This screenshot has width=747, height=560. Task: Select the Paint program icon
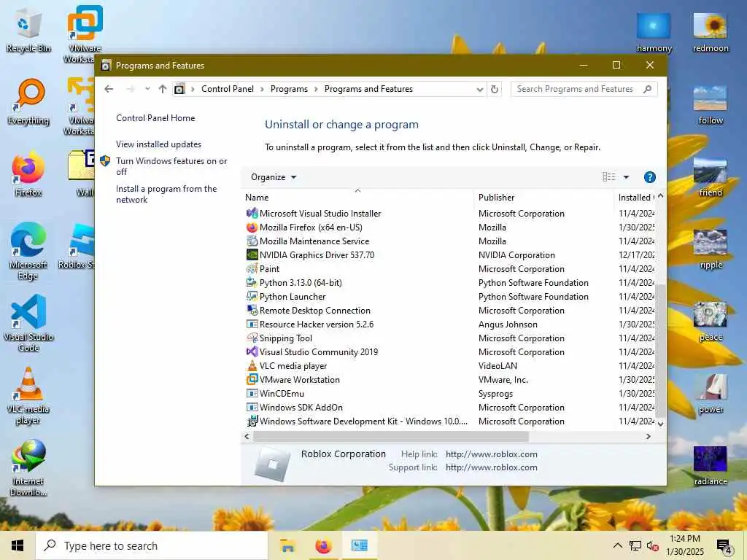pyautogui.click(x=252, y=268)
